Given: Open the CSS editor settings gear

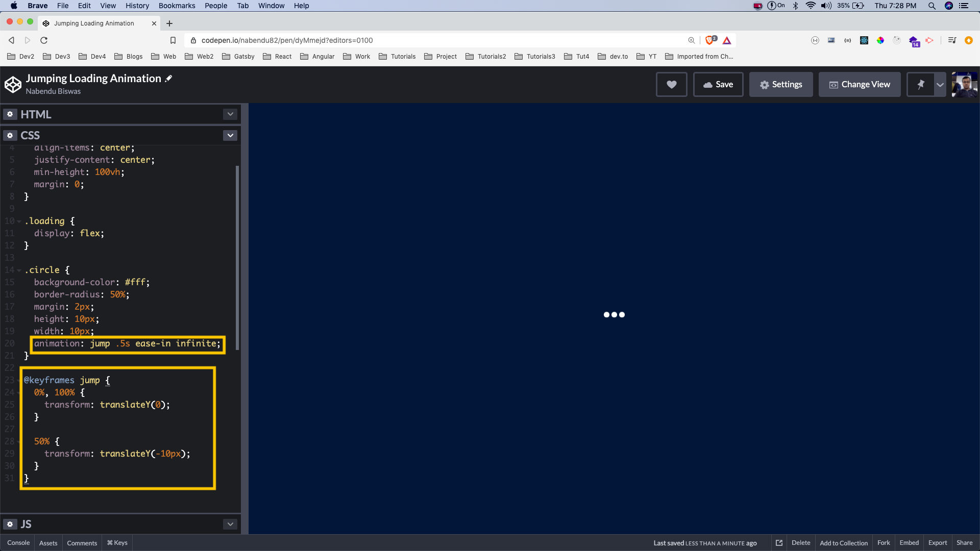Looking at the screenshot, I should [x=10, y=135].
